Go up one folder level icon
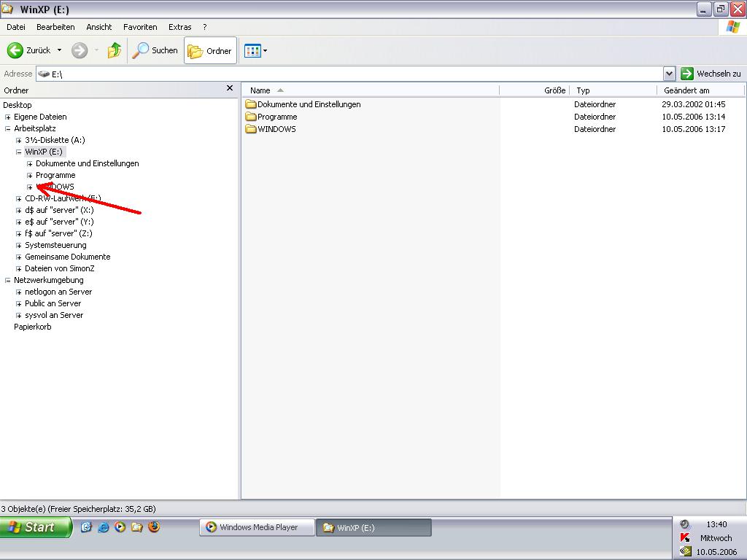Image resolution: width=747 pixels, height=560 pixels. coord(115,50)
